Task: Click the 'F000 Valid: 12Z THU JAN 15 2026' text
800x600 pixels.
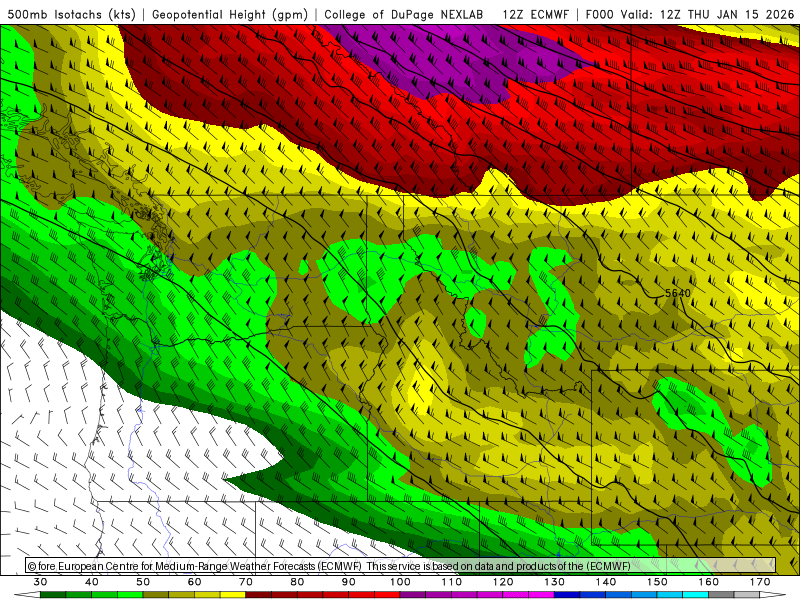Action: (690, 14)
